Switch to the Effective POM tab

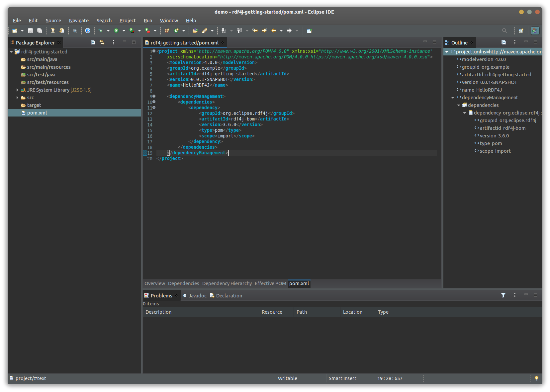click(270, 283)
